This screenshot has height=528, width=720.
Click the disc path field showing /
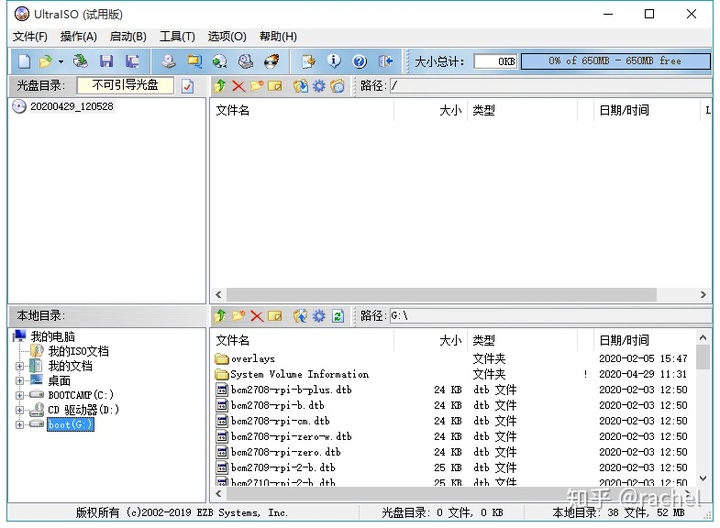pyautogui.click(x=551, y=86)
